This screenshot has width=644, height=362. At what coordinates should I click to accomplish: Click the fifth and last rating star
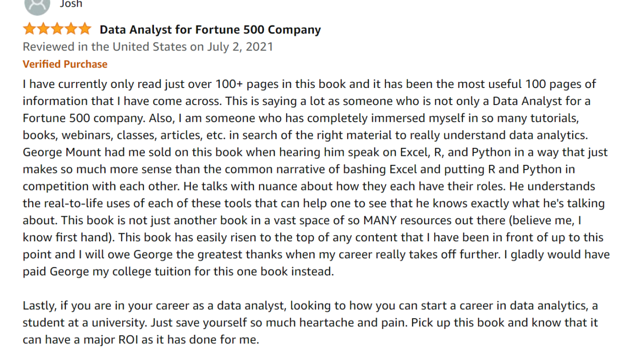click(84, 29)
